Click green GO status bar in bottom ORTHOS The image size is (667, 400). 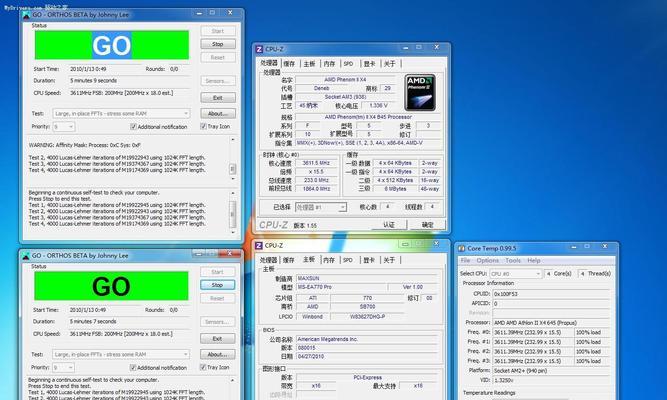(111, 286)
